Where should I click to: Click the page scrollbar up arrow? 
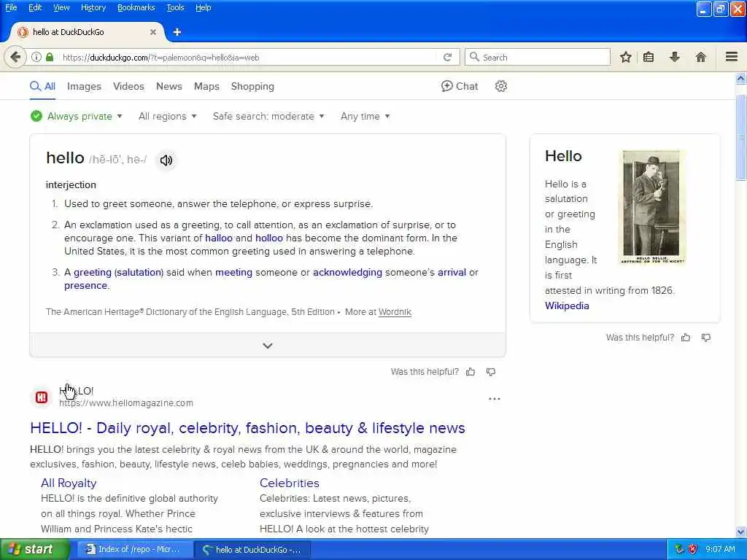(741, 79)
